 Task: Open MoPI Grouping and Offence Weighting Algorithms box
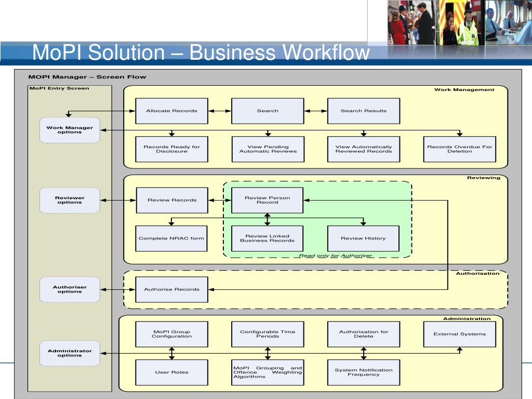pyautogui.click(x=268, y=373)
